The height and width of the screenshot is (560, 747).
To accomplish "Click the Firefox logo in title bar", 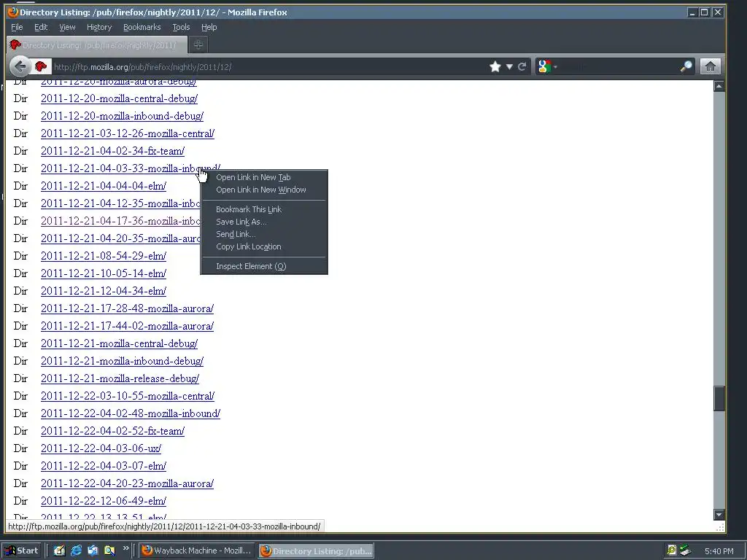I will coord(13,12).
